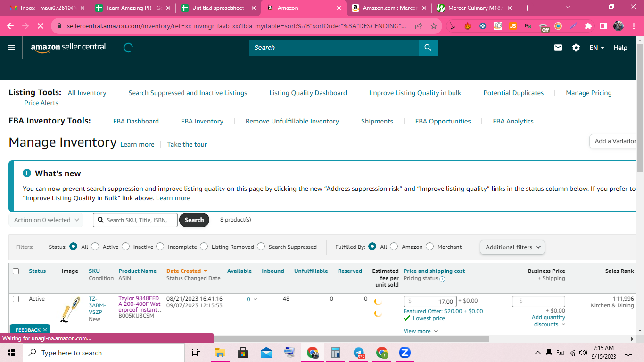
Task: Open Seller Central settings gear
Action: coord(576,48)
